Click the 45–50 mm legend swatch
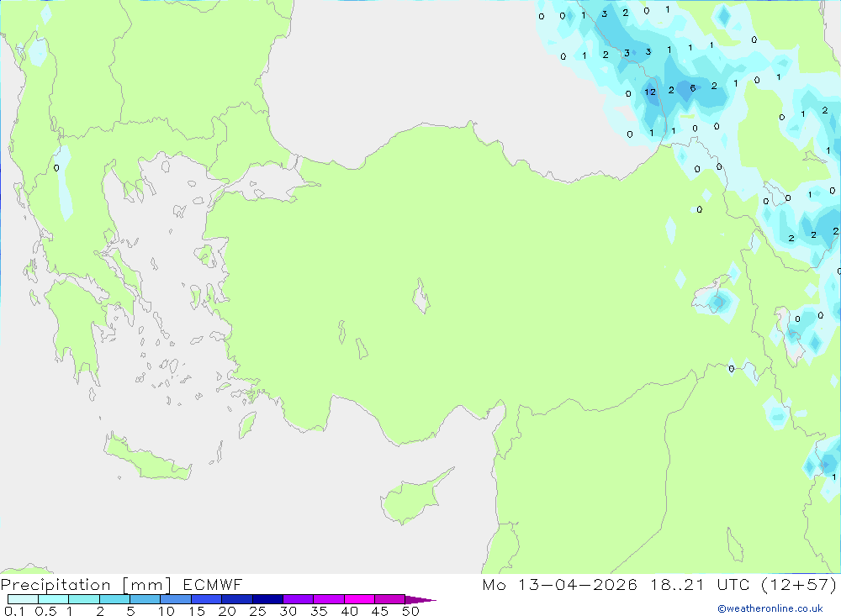 click(389, 599)
